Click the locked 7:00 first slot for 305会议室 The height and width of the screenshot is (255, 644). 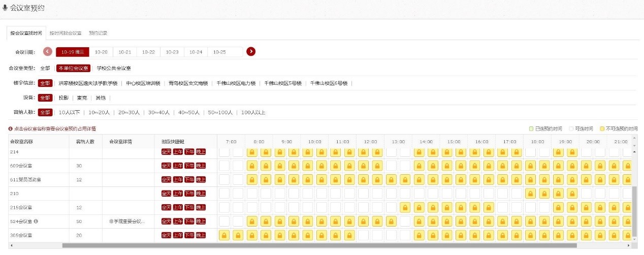click(224, 235)
